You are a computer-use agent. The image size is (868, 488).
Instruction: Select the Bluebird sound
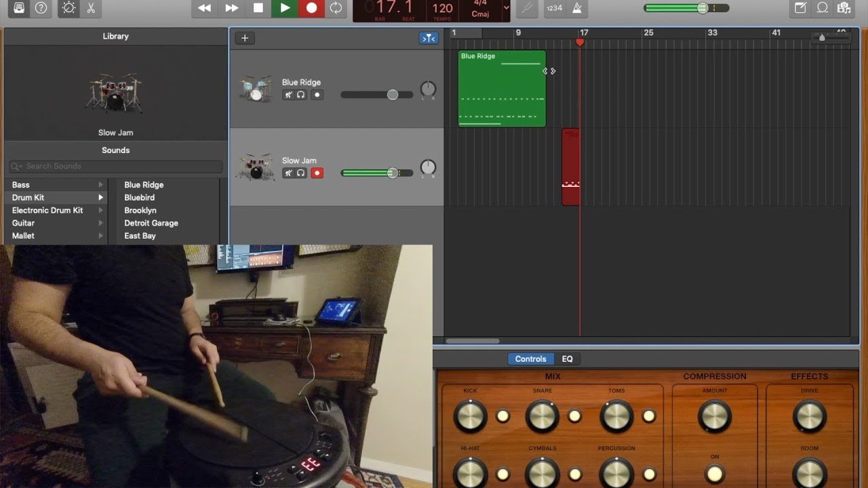[x=139, y=197]
